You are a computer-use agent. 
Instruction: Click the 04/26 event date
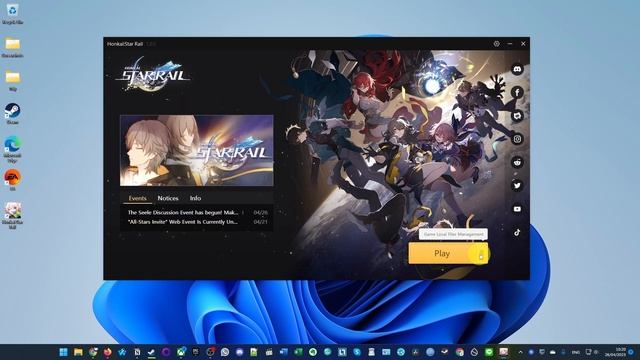[x=260, y=213]
